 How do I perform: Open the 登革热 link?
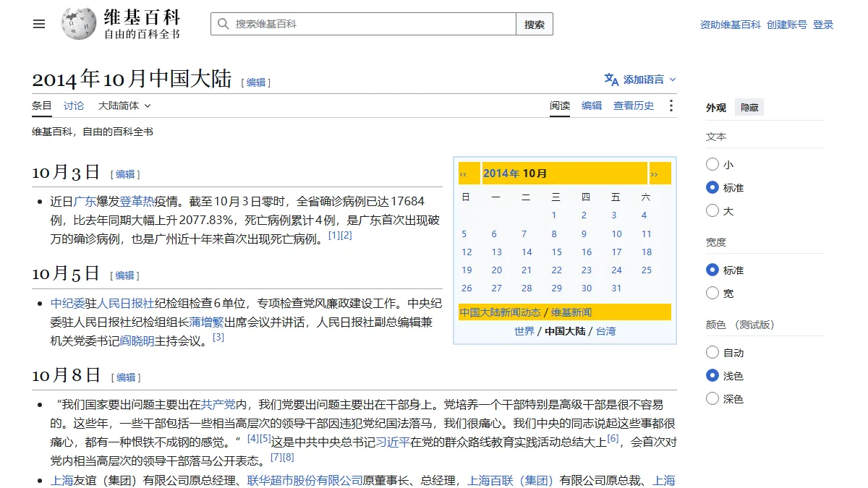pyautogui.click(x=137, y=202)
